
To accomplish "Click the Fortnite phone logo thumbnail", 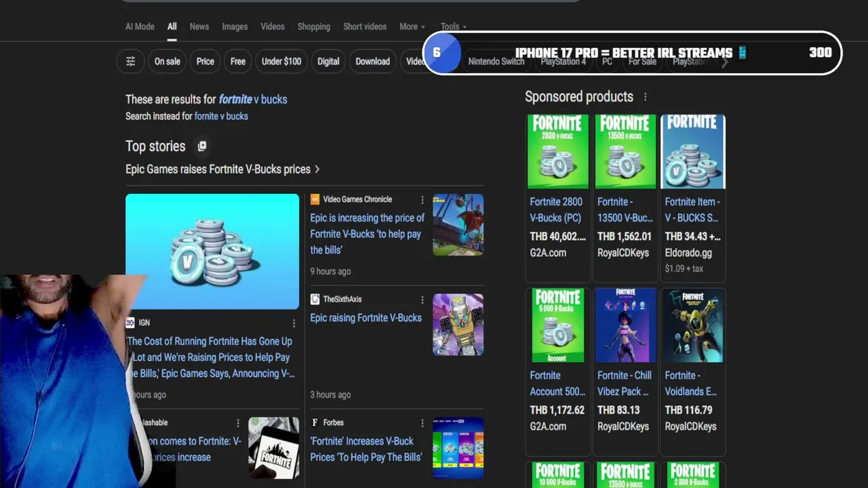I will point(274,448).
